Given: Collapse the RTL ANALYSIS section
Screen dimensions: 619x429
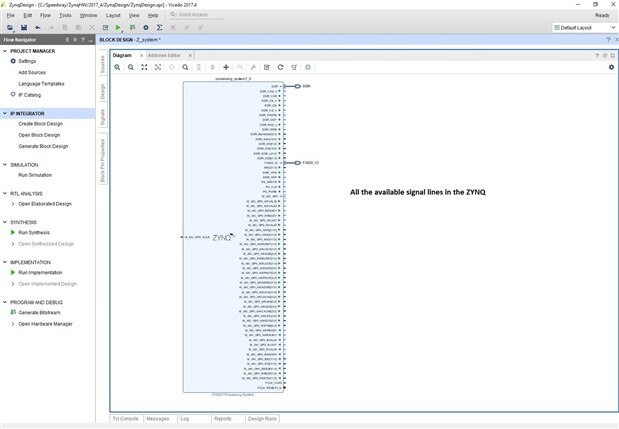Looking at the screenshot, I should (5, 193).
